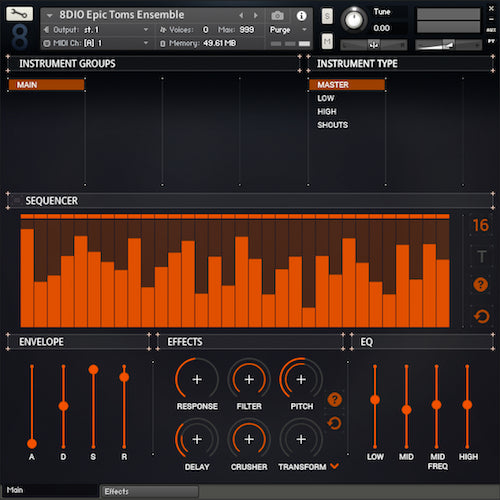Screen dimensions: 500x500
Task: Select the MAIN instrument group
Action: click(46, 85)
